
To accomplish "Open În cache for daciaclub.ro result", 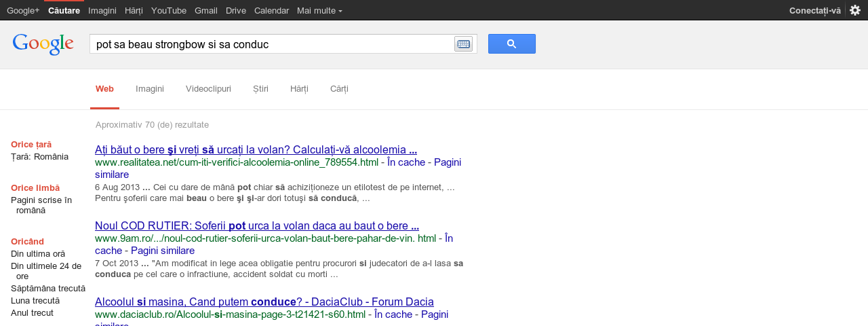I will (393, 314).
